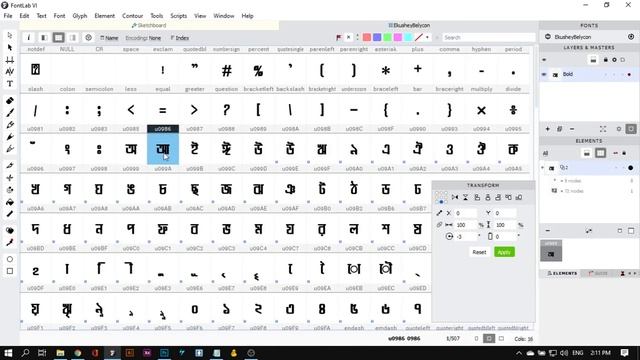
Task: Click the flag icon in font toolbar
Action: coord(339,38)
